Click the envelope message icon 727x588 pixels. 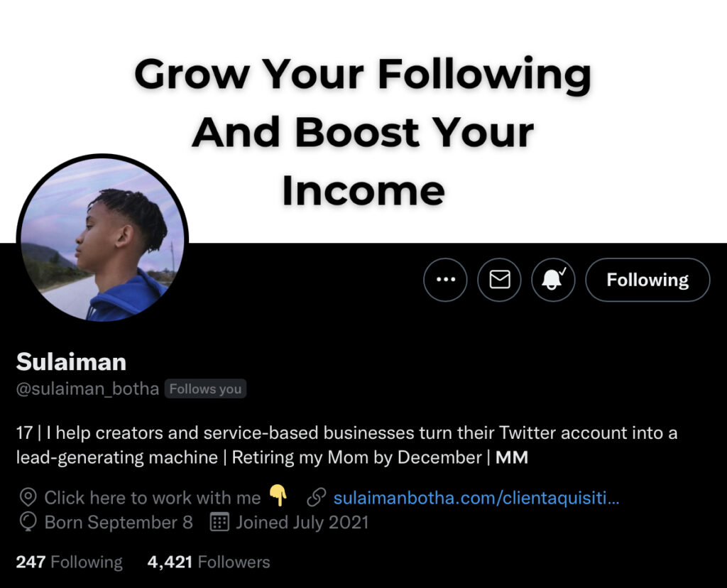pos(499,280)
